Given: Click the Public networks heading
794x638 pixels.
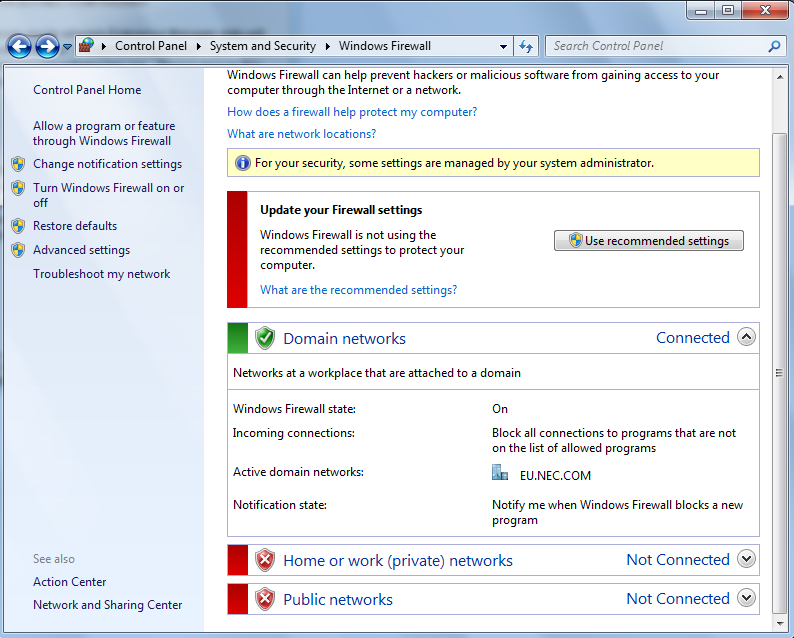Looking at the screenshot, I should coord(338,600).
